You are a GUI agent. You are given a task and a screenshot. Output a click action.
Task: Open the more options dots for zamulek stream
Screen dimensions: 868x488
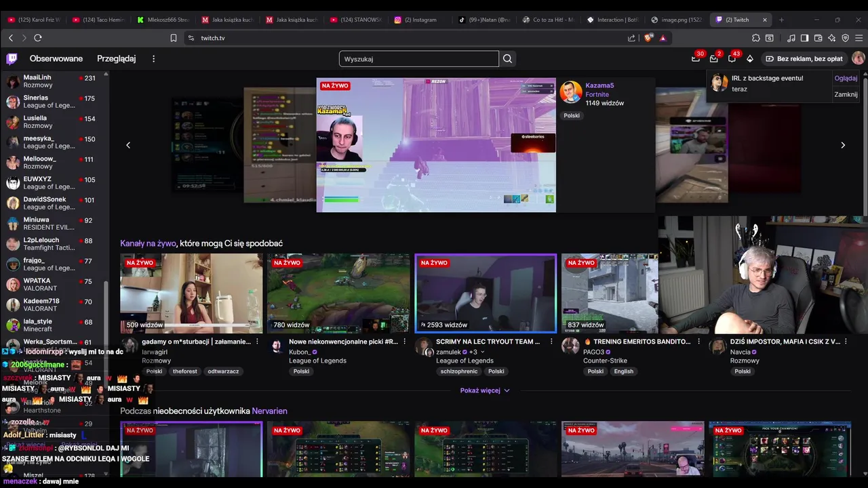click(551, 342)
